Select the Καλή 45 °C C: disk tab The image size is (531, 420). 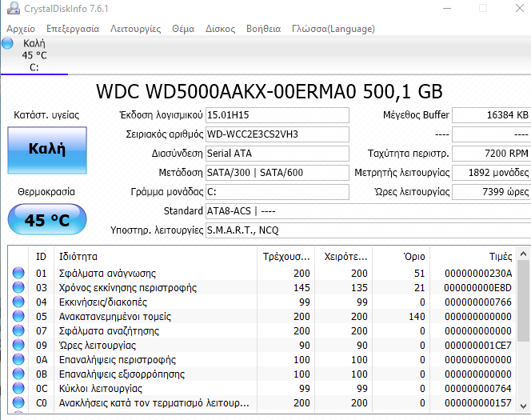click(34, 55)
